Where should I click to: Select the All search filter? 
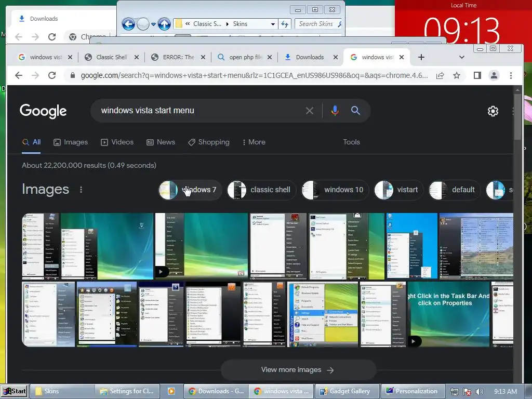point(31,142)
